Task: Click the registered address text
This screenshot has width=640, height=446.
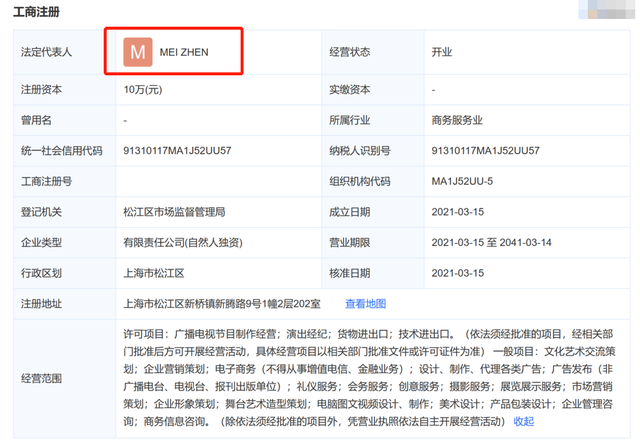Action: pos(222,304)
